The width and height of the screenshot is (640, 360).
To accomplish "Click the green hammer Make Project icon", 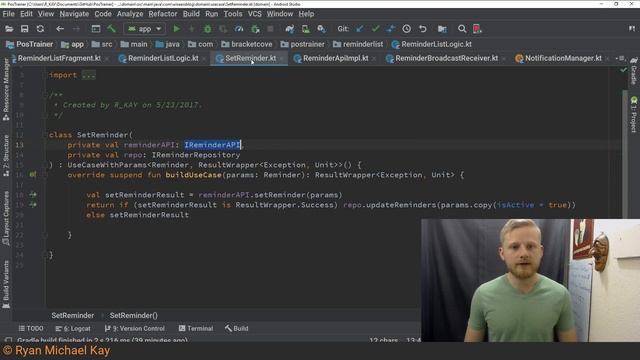I will pyautogui.click(x=111, y=29).
